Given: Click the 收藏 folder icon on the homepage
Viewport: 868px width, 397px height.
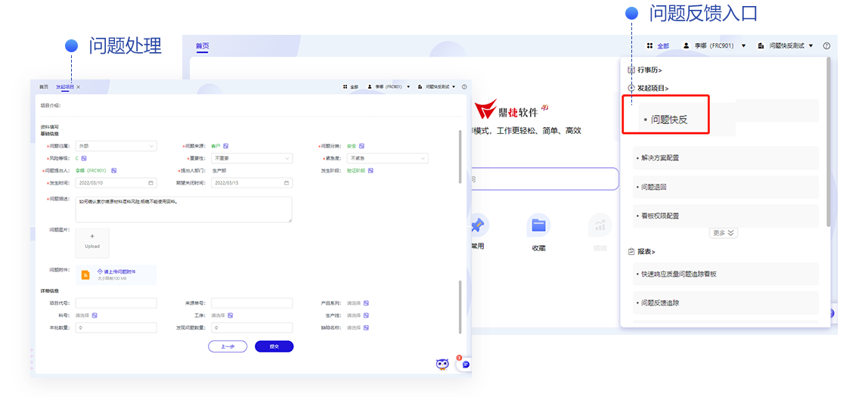Looking at the screenshot, I should point(538,225).
